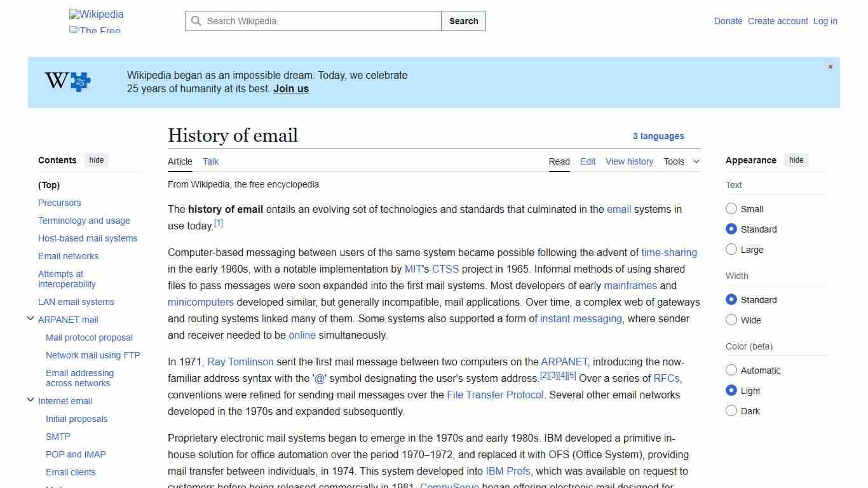Open the Ray Tomlinson article

pyautogui.click(x=240, y=362)
